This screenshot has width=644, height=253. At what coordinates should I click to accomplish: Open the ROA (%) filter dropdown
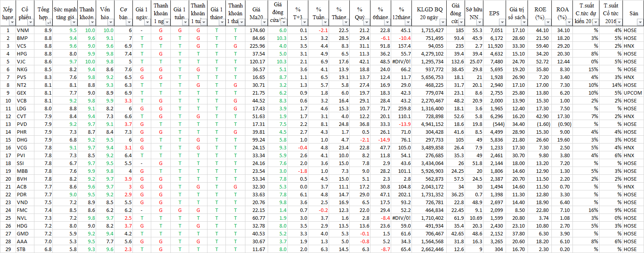click(x=569, y=22)
